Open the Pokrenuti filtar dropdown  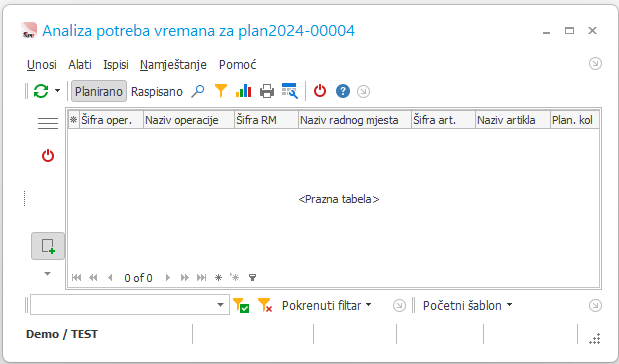click(x=326, y=305)
